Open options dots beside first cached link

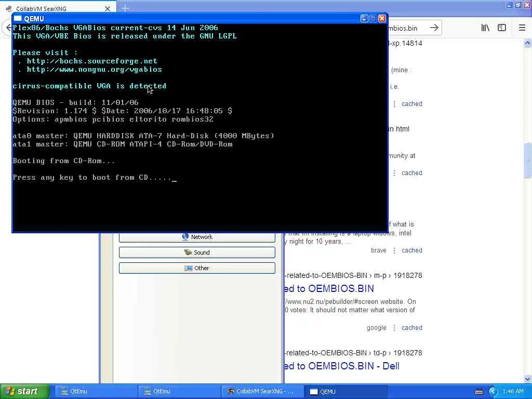[x=394, y=104]
